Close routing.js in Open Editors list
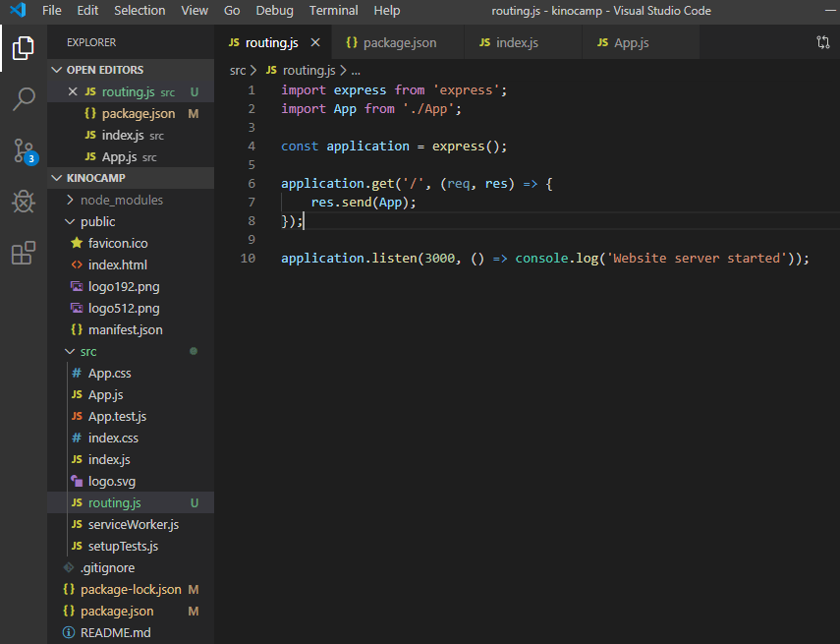Viewport: 840px width, 644px height. coord(72,91)
